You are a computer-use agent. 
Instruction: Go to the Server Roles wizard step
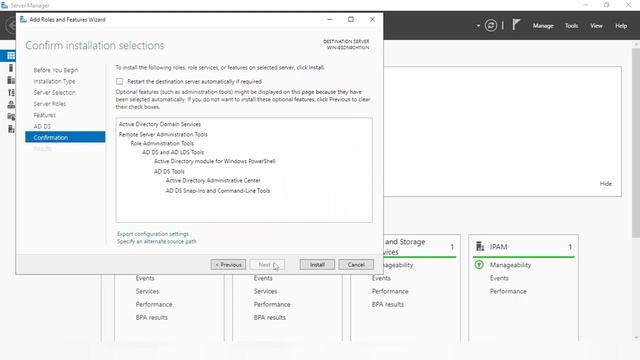pyautogui.click(x=50, y=104)
